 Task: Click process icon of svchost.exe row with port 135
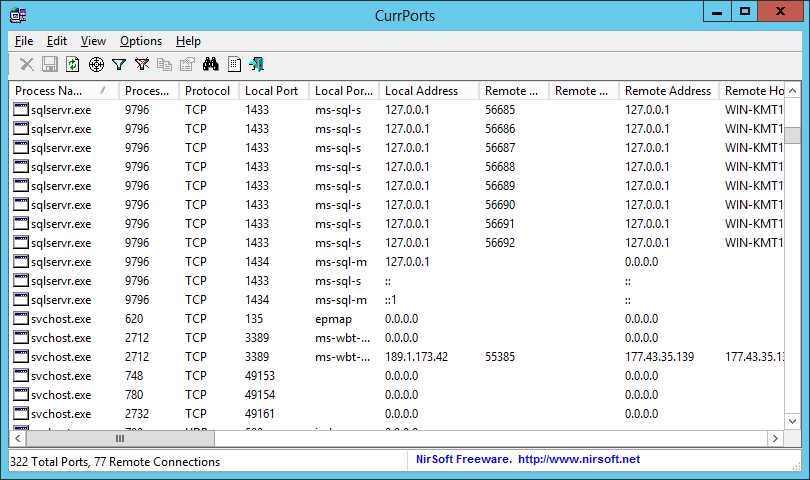point(21,318)
